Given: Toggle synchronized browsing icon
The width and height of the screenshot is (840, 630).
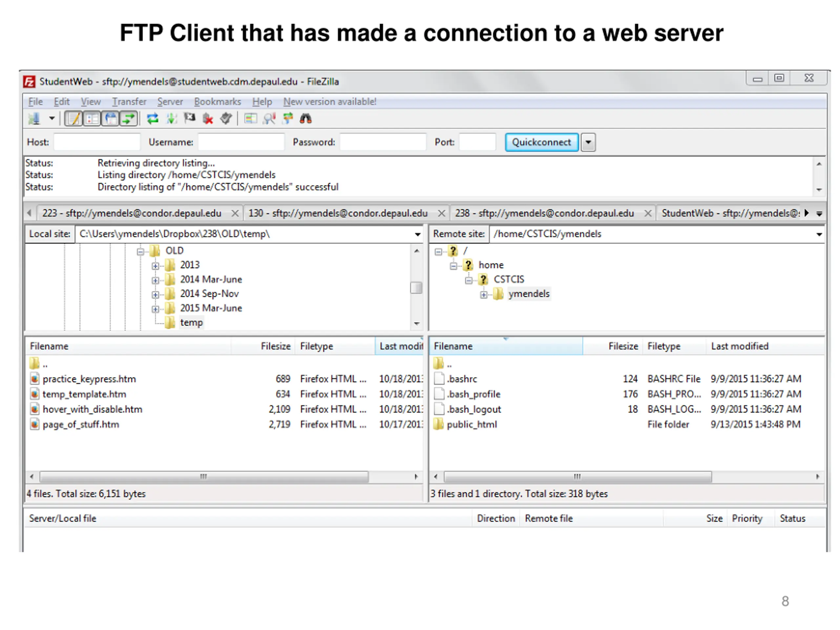Looking at the screenshot, I should 287,119.
